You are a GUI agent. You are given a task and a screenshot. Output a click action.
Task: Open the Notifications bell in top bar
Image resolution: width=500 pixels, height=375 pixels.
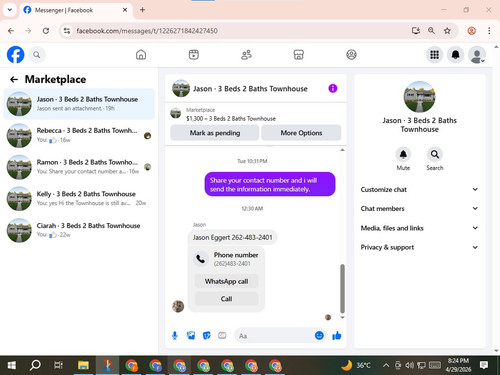[455, 55]
